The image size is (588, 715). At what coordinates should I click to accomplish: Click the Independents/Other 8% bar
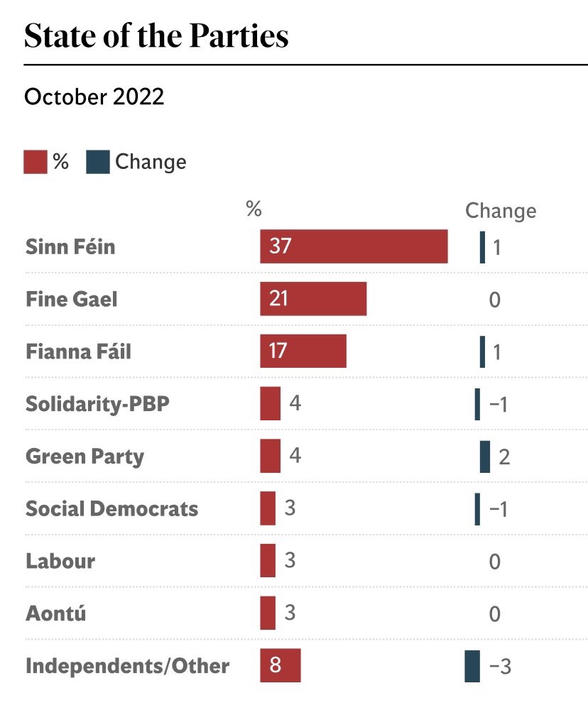tap(281, 665)
